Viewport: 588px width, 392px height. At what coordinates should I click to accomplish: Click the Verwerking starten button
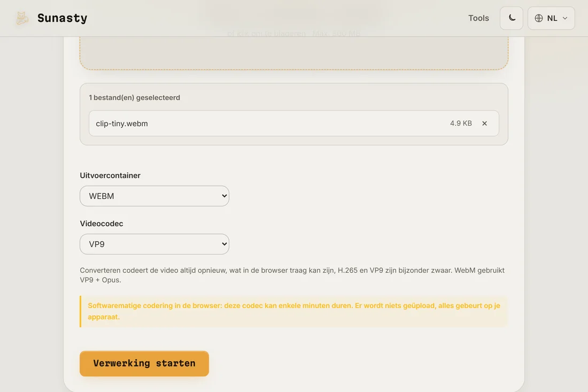point(144,364)
